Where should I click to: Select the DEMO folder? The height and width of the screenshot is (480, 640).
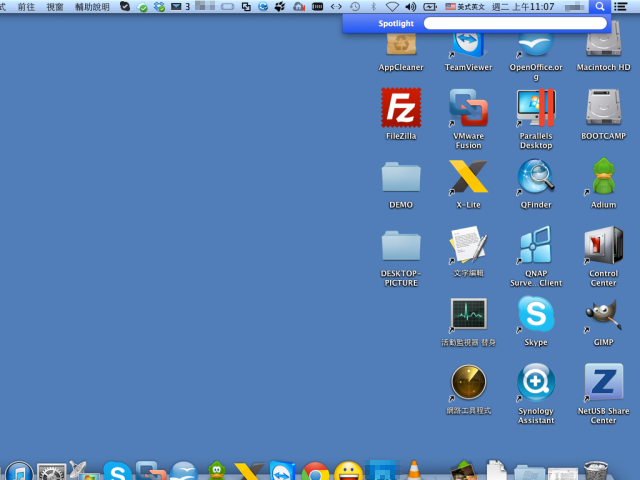(x=401, y=177)
